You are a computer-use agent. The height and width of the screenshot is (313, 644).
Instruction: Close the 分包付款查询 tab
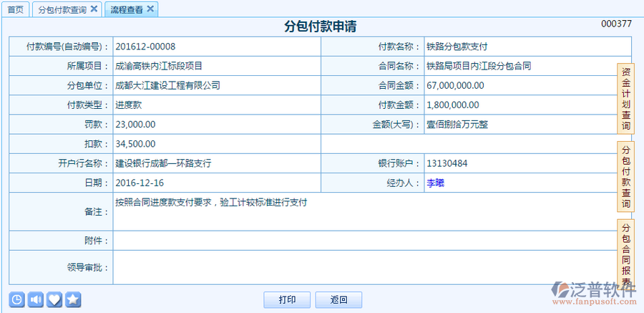click(x=94, y=9)
